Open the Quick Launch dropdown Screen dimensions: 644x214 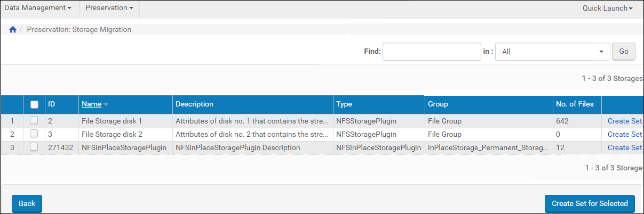pyautogui.click(x=607, y=9)
